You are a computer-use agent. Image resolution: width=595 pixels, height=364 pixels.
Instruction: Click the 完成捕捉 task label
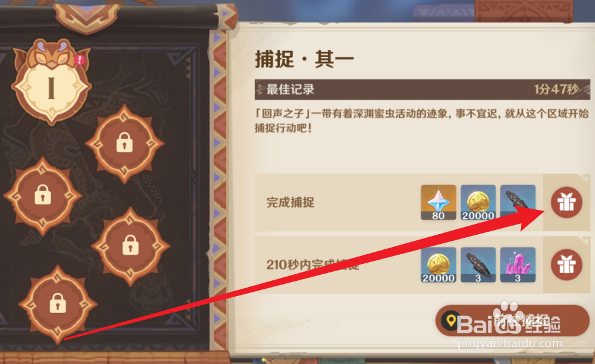click(x=290, y=203)
